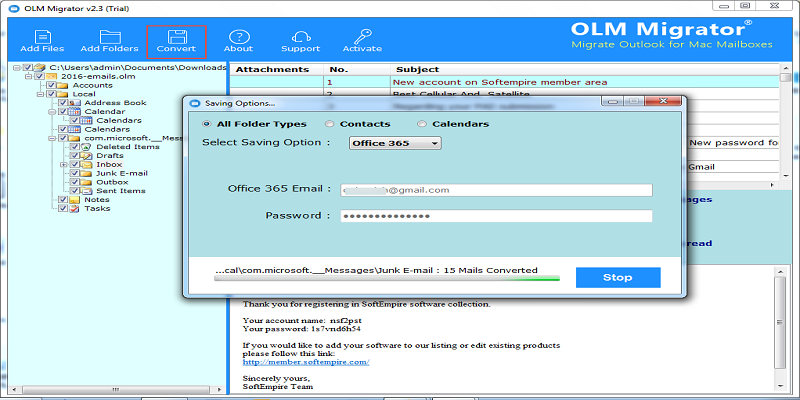The height and width of the screenshot is (400, 800).
Task: Click the No. column header
Action: click(x=357, y=69)
